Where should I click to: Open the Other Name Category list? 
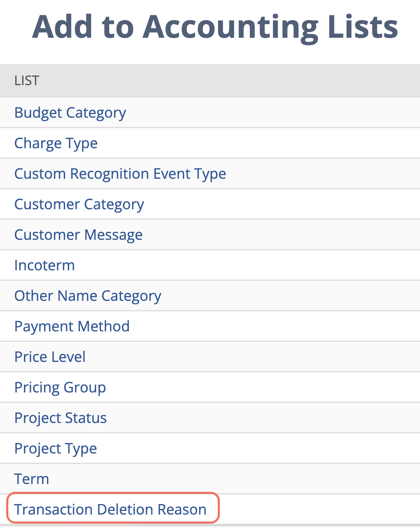(88, 296)
